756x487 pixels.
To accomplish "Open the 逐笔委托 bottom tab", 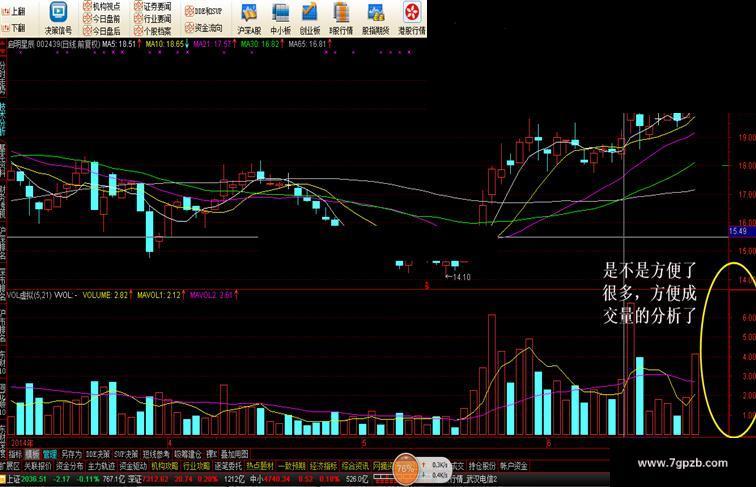I will [x=228, y=466].
